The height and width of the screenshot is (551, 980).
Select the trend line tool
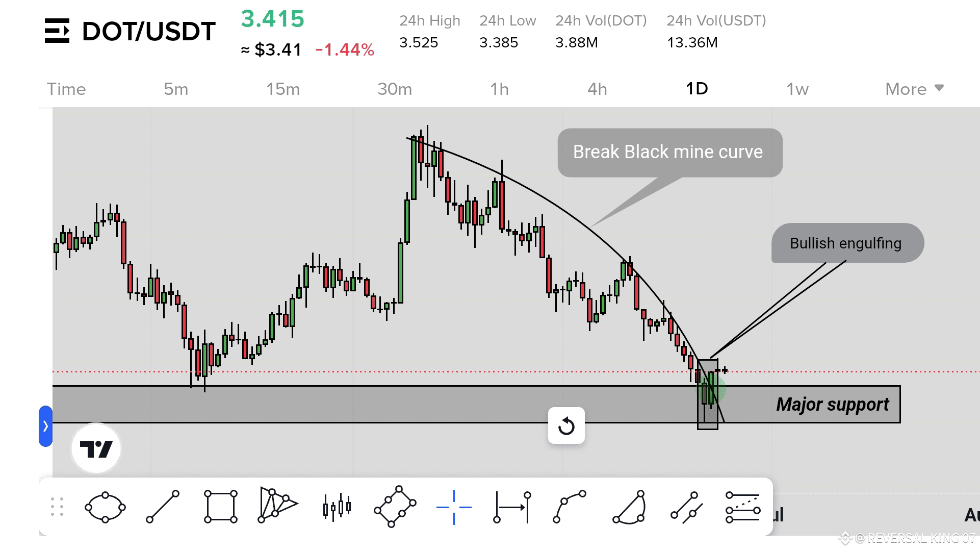163,507
